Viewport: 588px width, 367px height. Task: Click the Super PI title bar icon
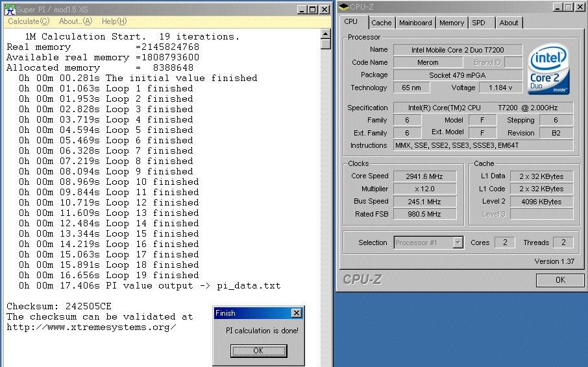coord(10,10)
